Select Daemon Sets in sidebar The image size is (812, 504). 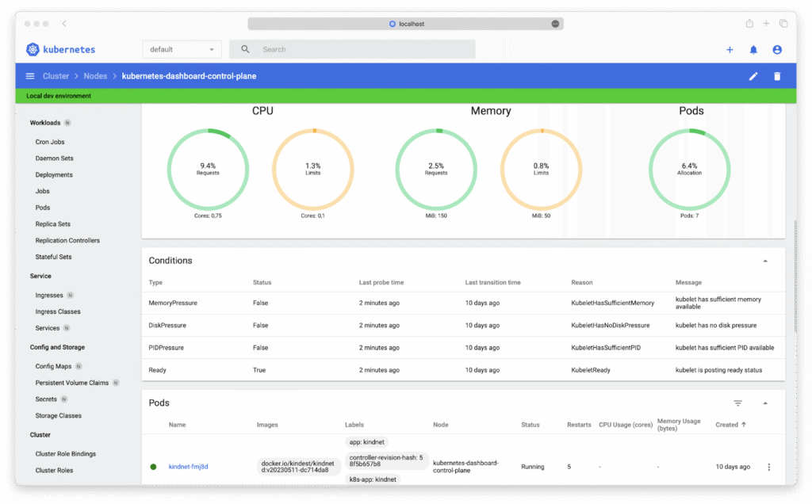click(55, 158)
